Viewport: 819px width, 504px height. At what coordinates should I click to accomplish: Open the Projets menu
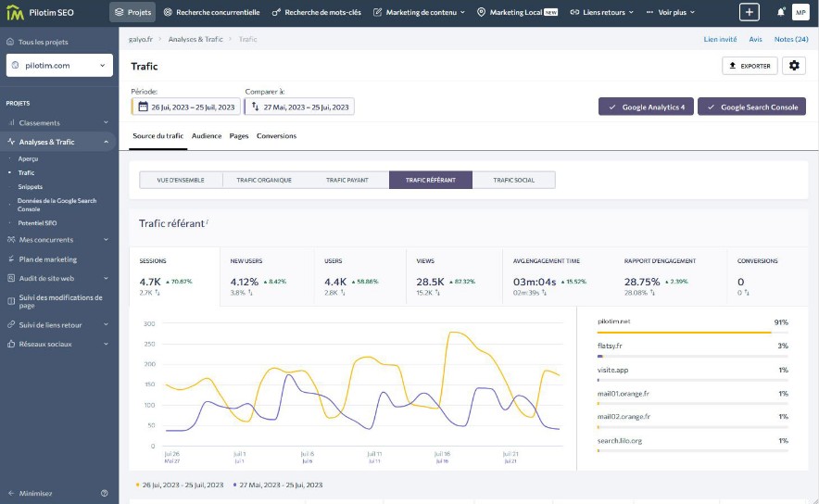pos(132,12)
